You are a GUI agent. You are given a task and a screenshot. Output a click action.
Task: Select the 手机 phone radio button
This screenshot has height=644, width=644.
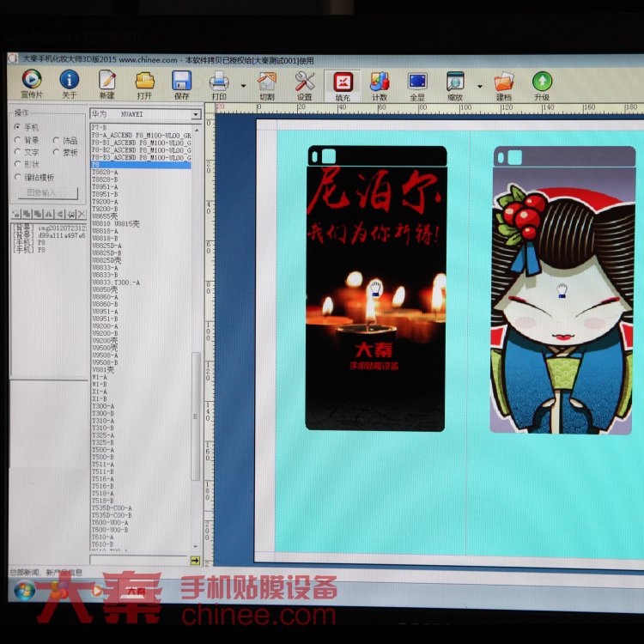click(x=27, y=127)
